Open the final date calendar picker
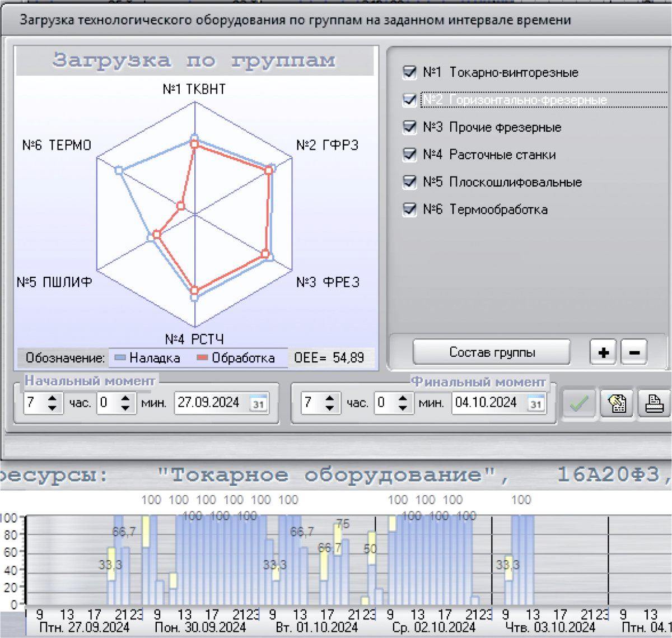Screen dimensions: 672x638 pyautogui.click(x=536, y=403)
